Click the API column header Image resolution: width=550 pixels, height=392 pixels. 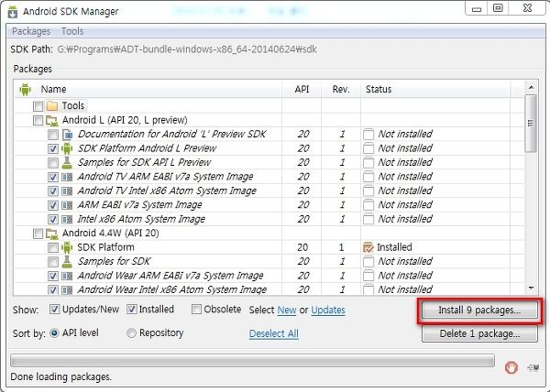[x=302, y=90]
